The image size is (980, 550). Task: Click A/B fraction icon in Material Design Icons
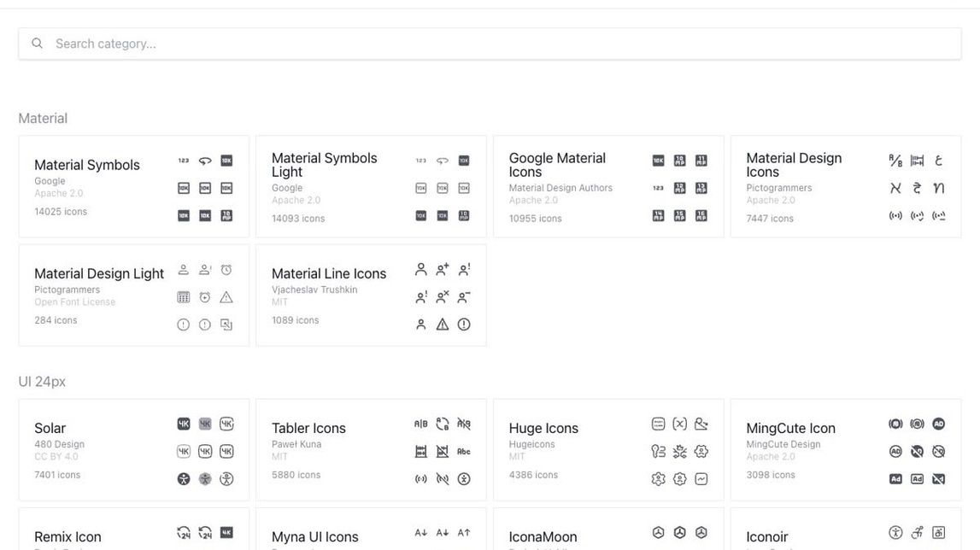point(895,161)
